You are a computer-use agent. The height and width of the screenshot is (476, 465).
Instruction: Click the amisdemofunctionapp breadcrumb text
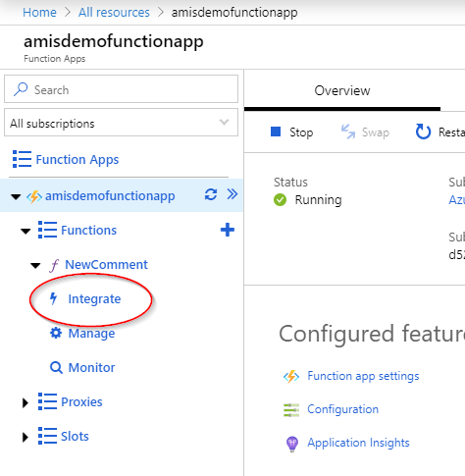(x=234, y=13)
